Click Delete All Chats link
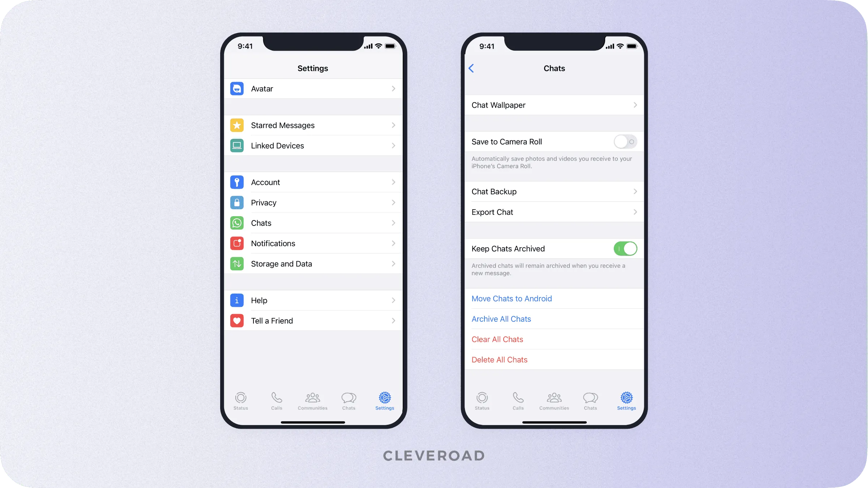Viewport: 868px width, 488px height. pos(499,359)
